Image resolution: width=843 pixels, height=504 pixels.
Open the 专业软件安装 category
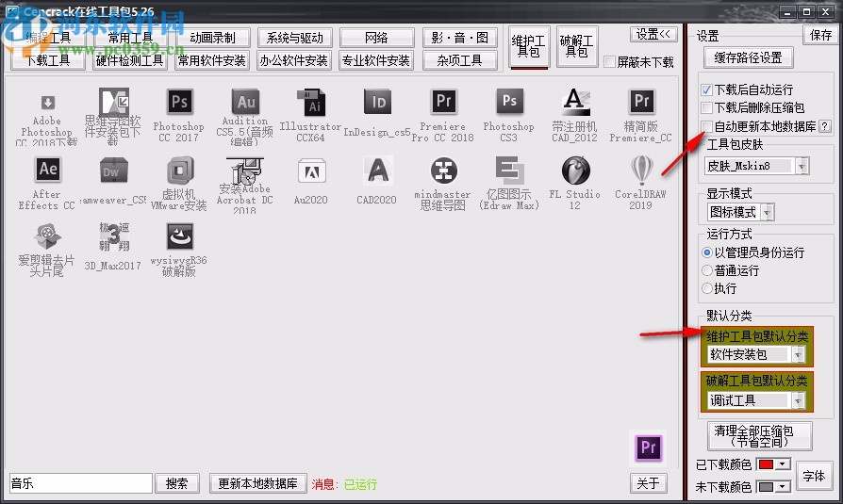pyautogui.click(x=376, y=60)
